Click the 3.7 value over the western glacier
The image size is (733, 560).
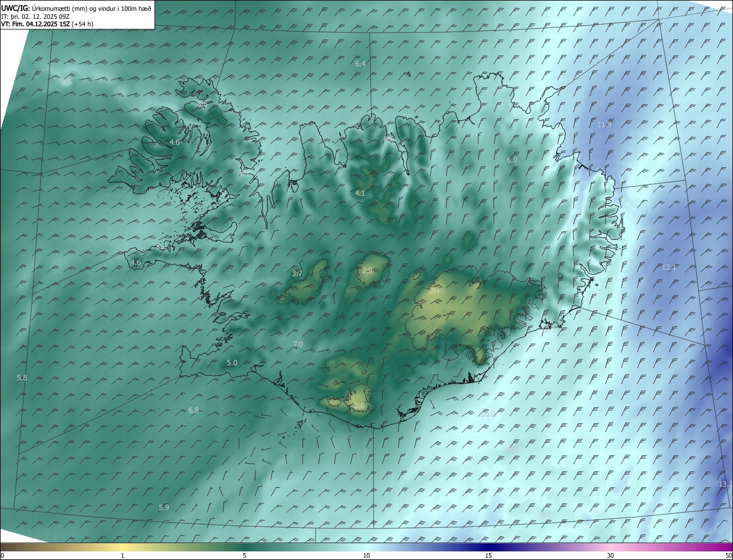click(297, 274)
